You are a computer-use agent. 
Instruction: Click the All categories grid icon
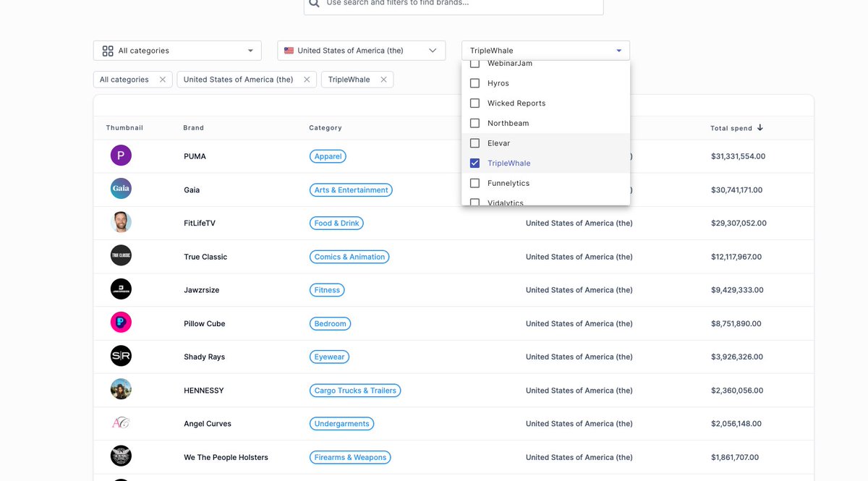click(108, 51)
